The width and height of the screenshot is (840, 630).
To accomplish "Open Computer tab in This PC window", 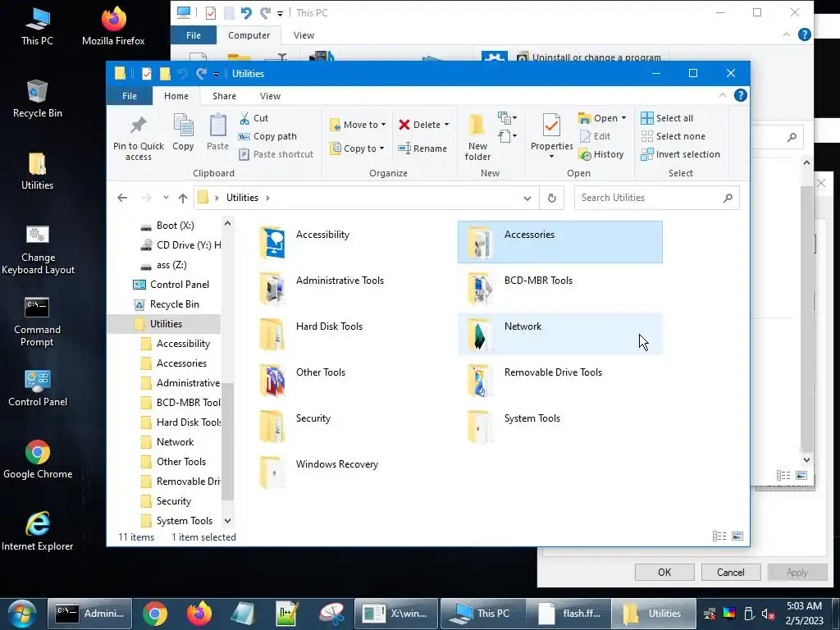I will [x=249, y=35].
